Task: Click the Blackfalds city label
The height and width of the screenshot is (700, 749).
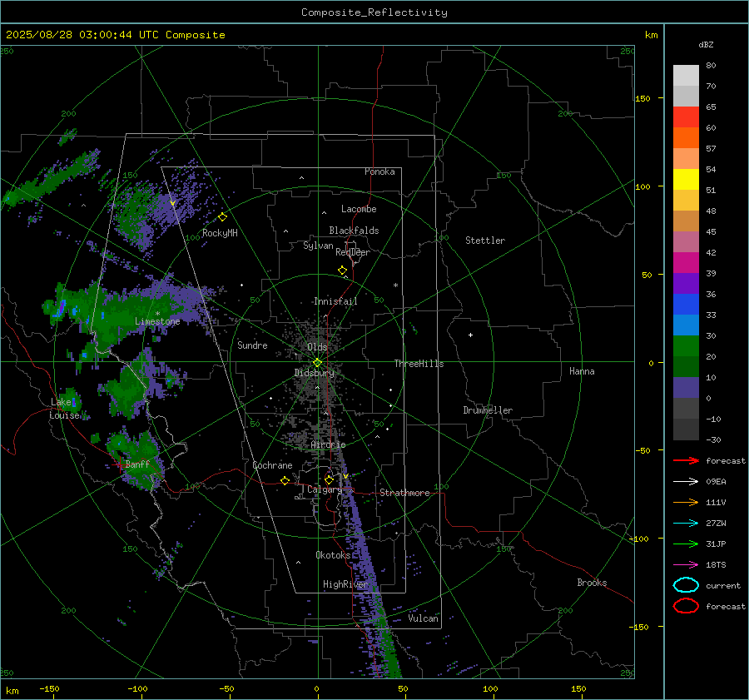Action: click(354, 231)
